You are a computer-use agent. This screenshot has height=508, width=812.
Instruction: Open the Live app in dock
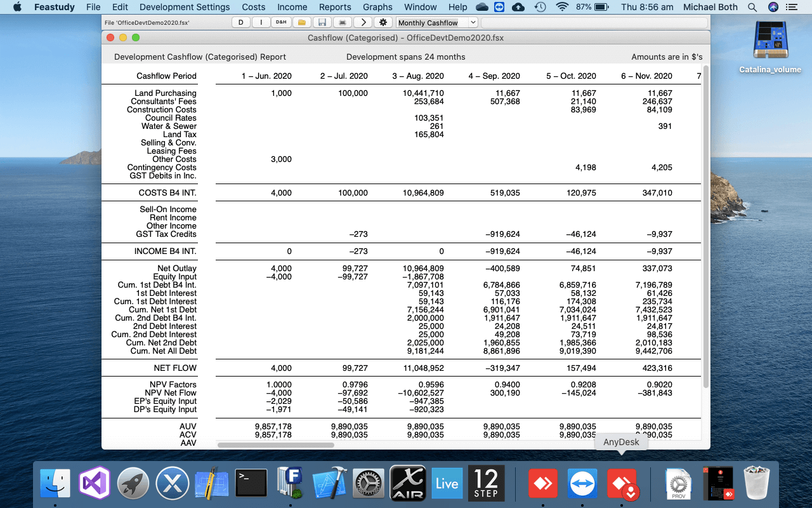tap(447, 483)
